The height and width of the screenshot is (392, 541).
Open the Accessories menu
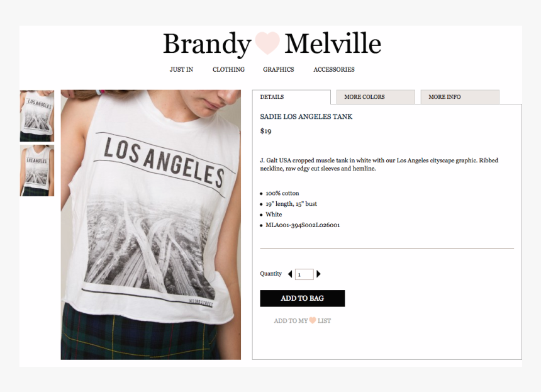(334, 69)
